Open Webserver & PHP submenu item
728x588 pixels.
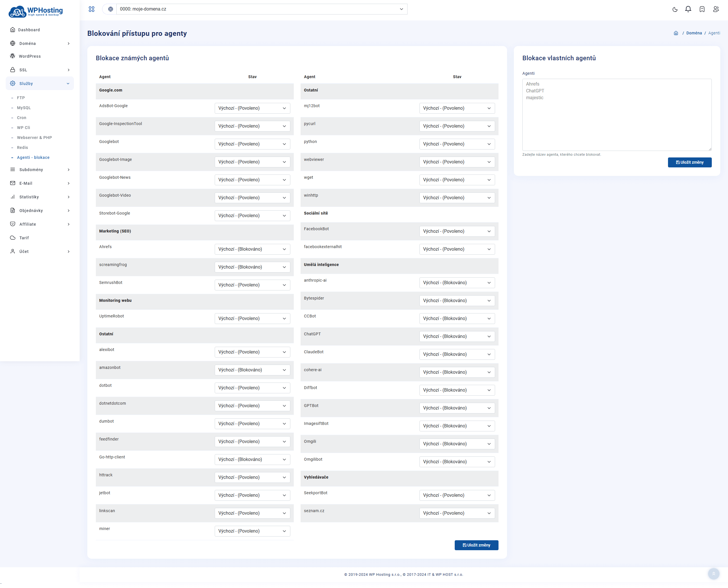point(34,138)
